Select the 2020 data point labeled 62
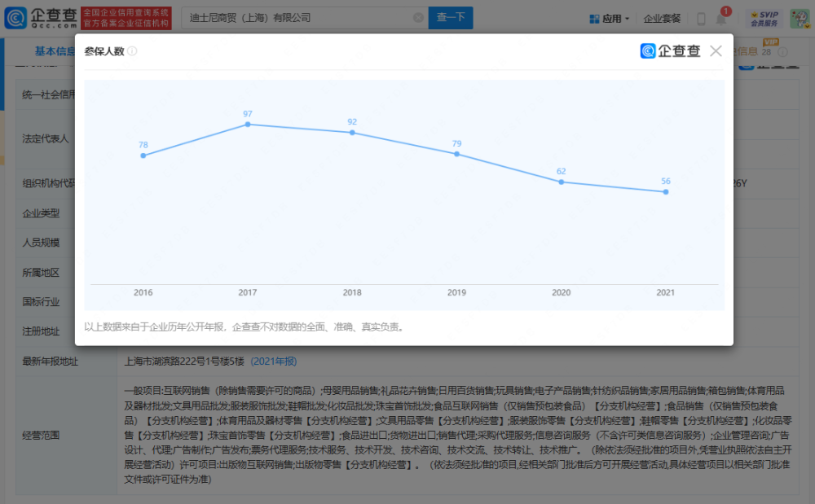The width and height of the screenshot is (815, 504). (x=562, y=182)
